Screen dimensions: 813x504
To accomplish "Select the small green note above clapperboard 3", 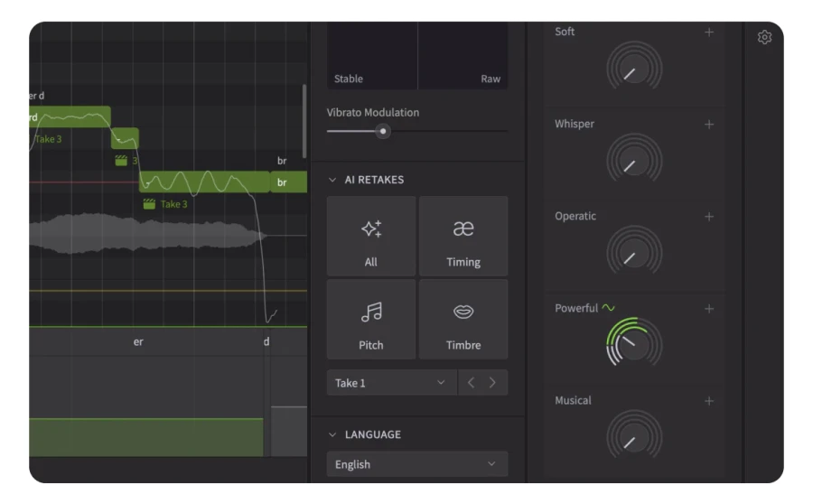I will point(125,138).
